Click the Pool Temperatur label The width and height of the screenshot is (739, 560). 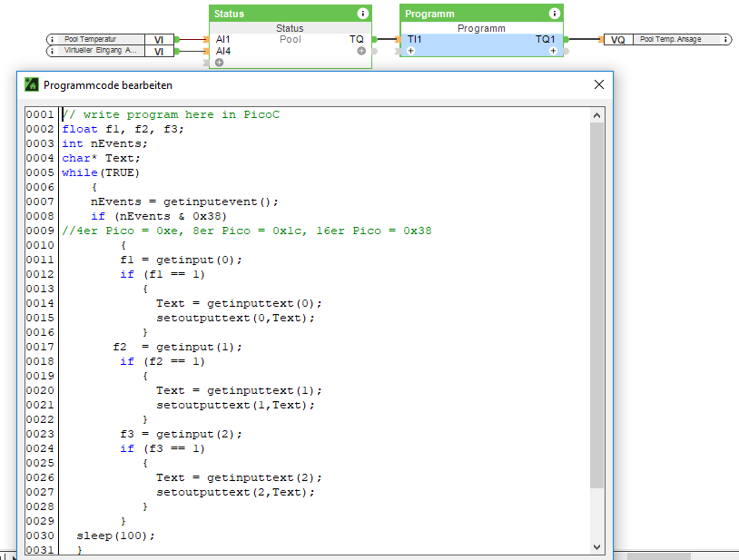(x=90, y=39)
